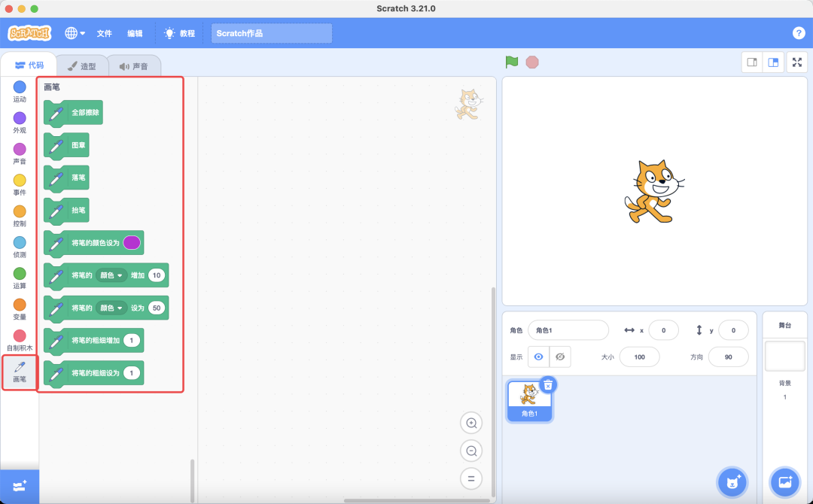813x504 pixels.
Task: Show sprite with the eye icon
Action: [538, 357]
